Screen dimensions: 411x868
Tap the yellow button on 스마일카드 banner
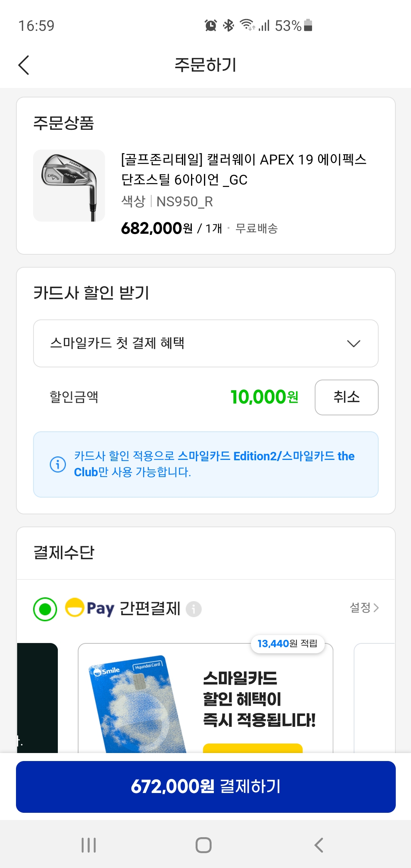coord(253,748)
